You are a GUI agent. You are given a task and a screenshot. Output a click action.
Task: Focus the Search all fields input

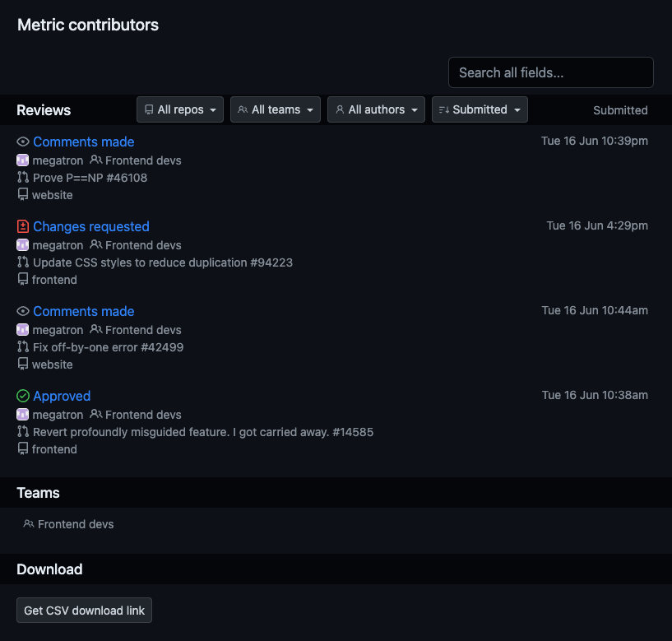pos(551,72)
